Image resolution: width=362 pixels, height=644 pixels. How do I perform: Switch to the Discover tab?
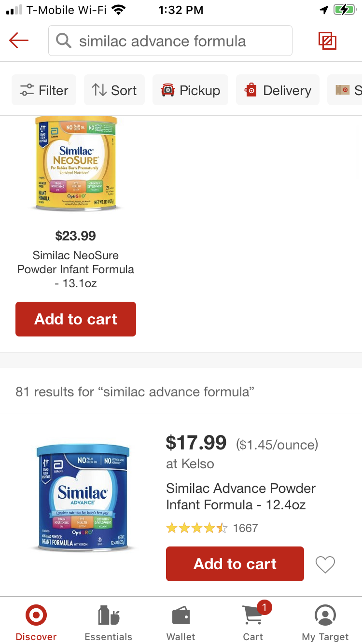click(x=36, y=622)
